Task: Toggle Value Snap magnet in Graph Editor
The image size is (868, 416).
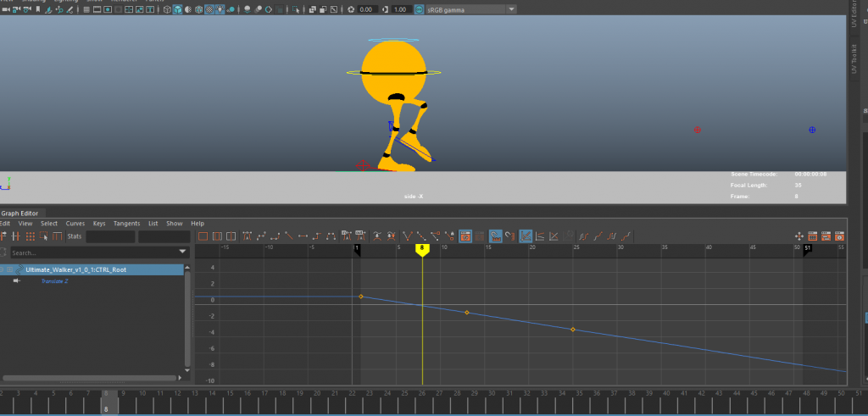Action: pyautogui.click(x=509, y=236)
